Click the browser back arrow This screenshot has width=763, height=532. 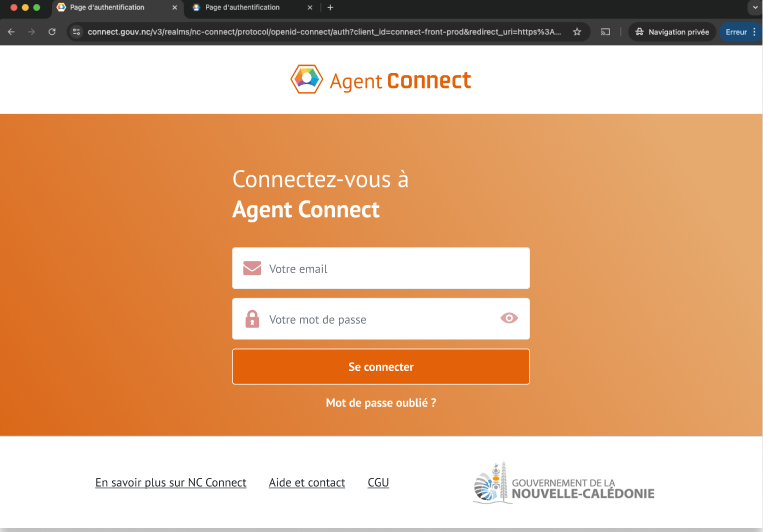[11, 32]
